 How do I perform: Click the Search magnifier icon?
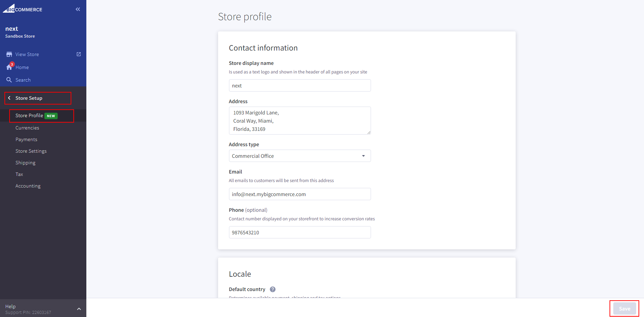pyautogui.click(x=9, y=80)
